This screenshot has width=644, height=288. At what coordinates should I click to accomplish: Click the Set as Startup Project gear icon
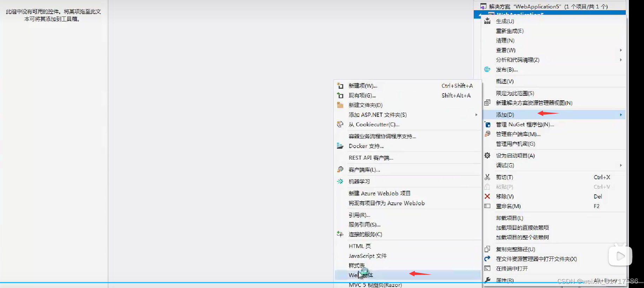[487, 155]
